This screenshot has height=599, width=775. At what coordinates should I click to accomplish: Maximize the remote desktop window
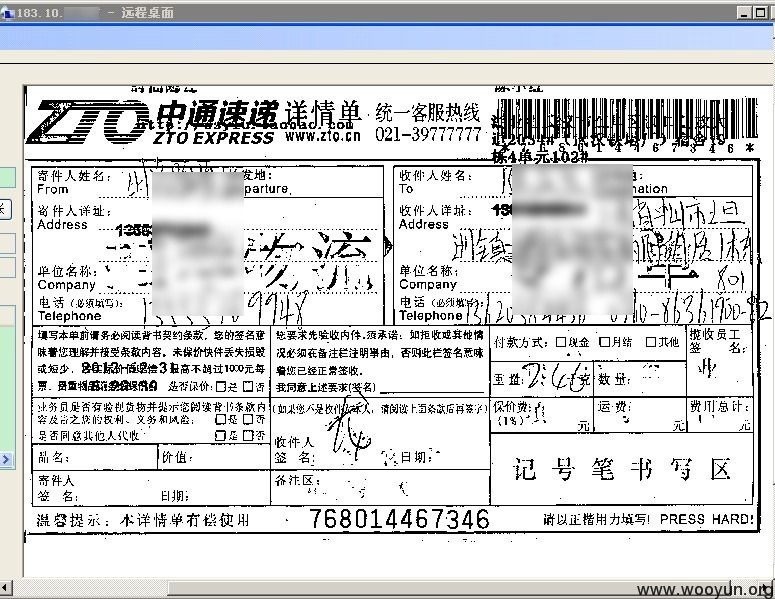click(x=760, y=12)
